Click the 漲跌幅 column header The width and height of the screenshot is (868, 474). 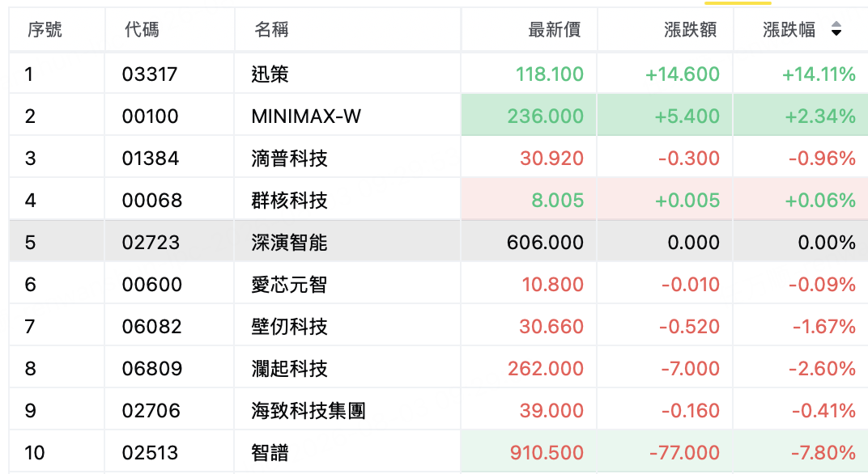(789, 29)
